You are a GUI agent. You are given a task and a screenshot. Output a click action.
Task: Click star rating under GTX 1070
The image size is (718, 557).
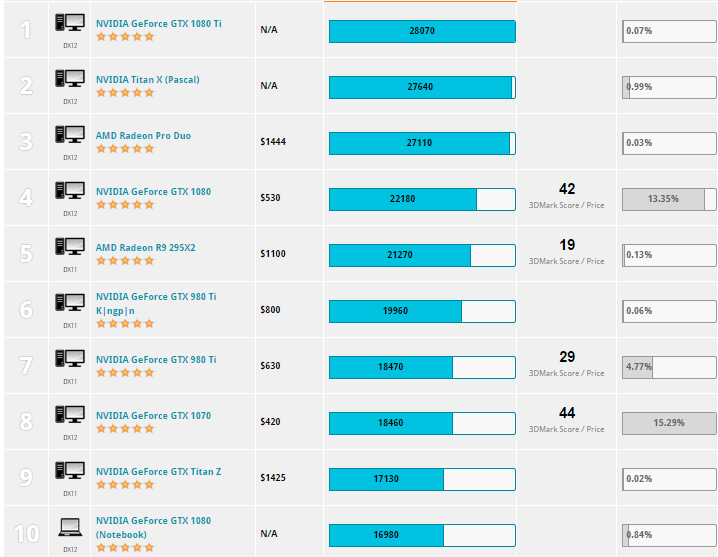[125, 428]
